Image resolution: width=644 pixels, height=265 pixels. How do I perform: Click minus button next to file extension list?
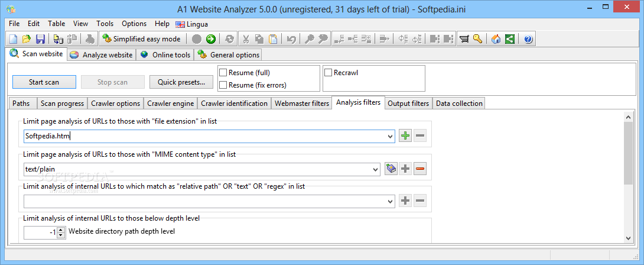419,135
